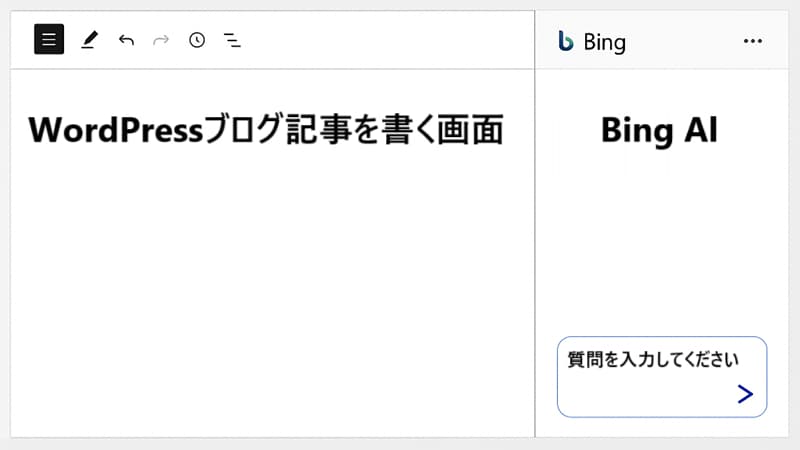Undo the last change with left arrow
Image resolution: width=800 pixels, height=450 pixels.
[126, 40]
